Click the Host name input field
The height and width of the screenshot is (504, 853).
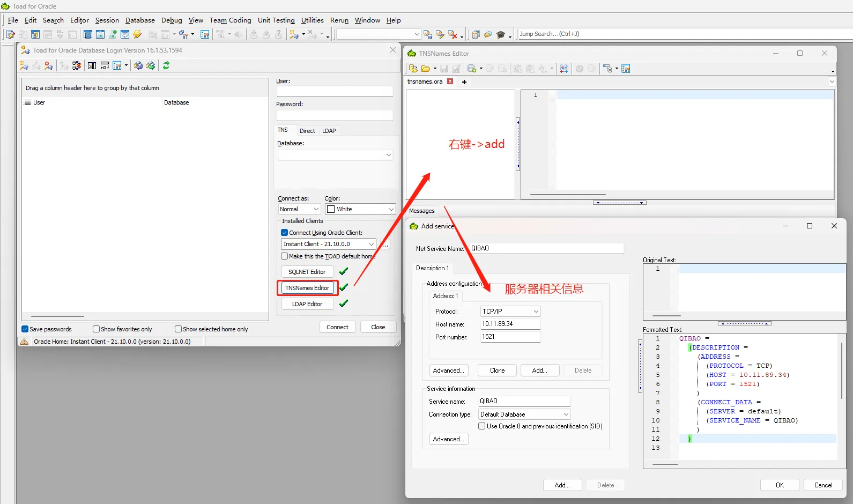pyautogui.click(x=510, y=324)
